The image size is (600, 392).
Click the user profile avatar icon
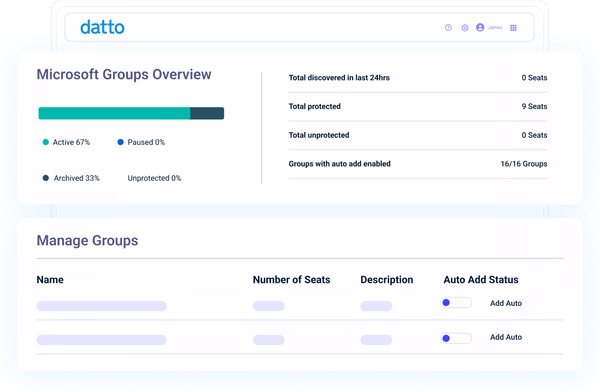[x=480, y=28]
